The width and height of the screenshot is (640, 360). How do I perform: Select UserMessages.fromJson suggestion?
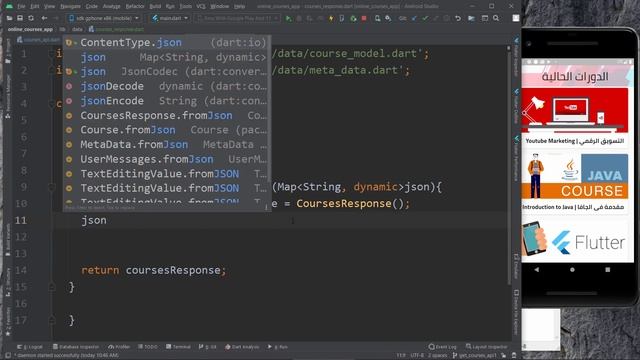click(x=167, y=159)
